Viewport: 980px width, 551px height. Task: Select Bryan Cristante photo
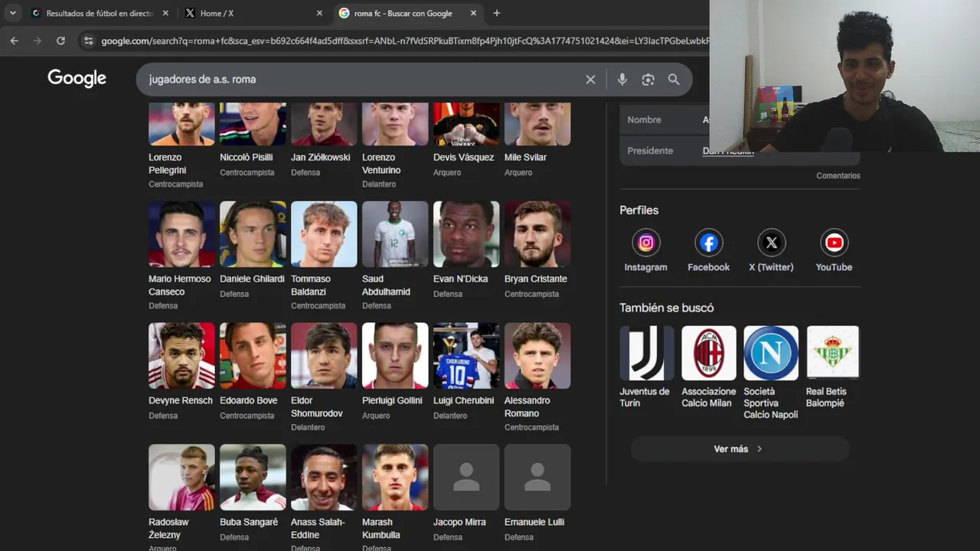(x=537, y=234)
